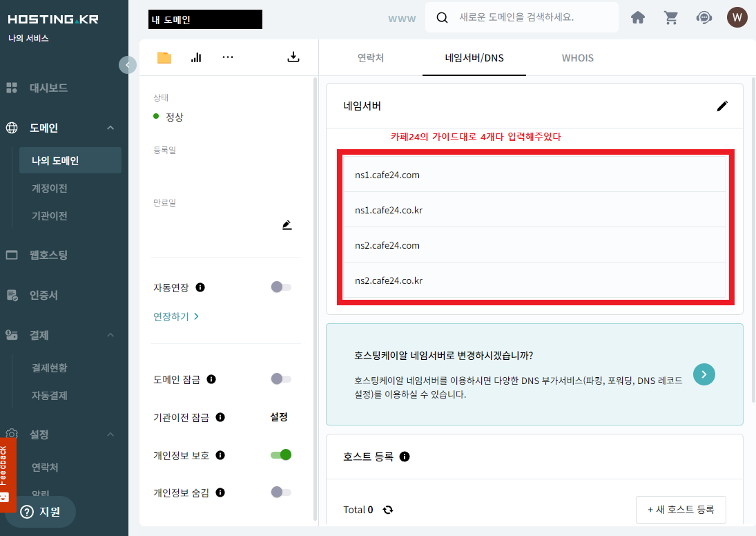The width and height of the screenshot is (756, 536).
Task: Toggle the 자동연장 switch
Action: coord(281,287)
